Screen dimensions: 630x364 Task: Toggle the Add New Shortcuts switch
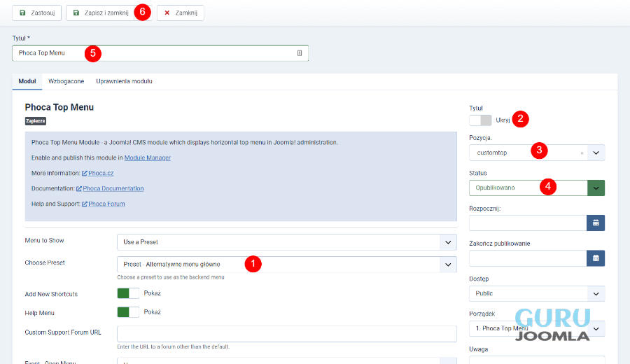point(128,293)
